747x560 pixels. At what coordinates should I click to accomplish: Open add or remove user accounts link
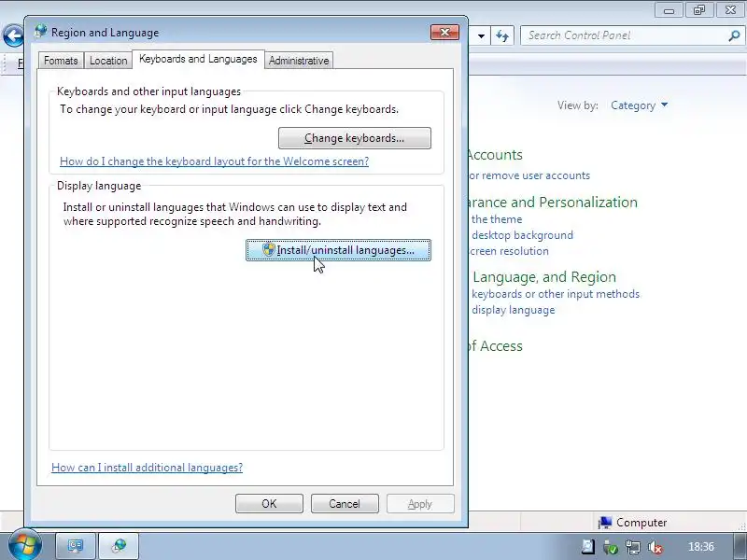529,175
